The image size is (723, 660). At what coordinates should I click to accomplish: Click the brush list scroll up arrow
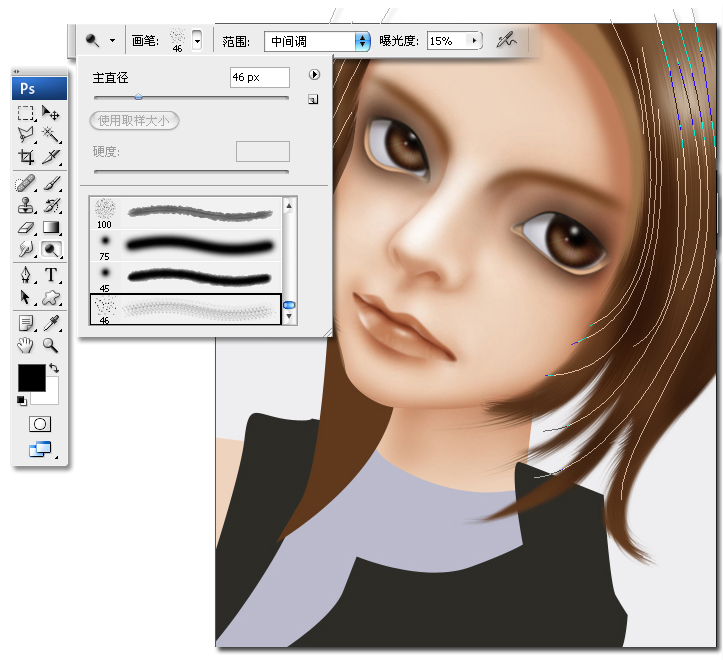(x=289, y=206)
